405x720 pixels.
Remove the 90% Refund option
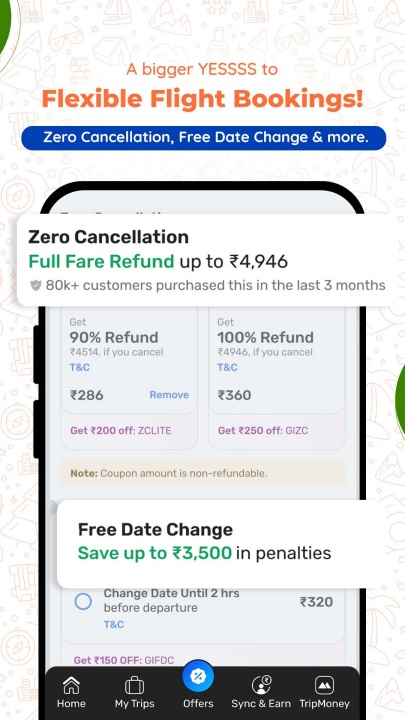(169, 395)
